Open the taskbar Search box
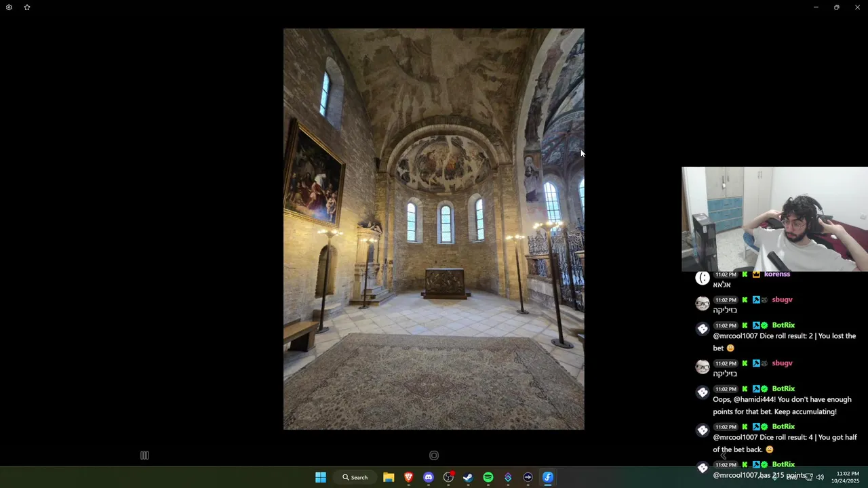Screen dimensions: 868x488 point(355,477)
